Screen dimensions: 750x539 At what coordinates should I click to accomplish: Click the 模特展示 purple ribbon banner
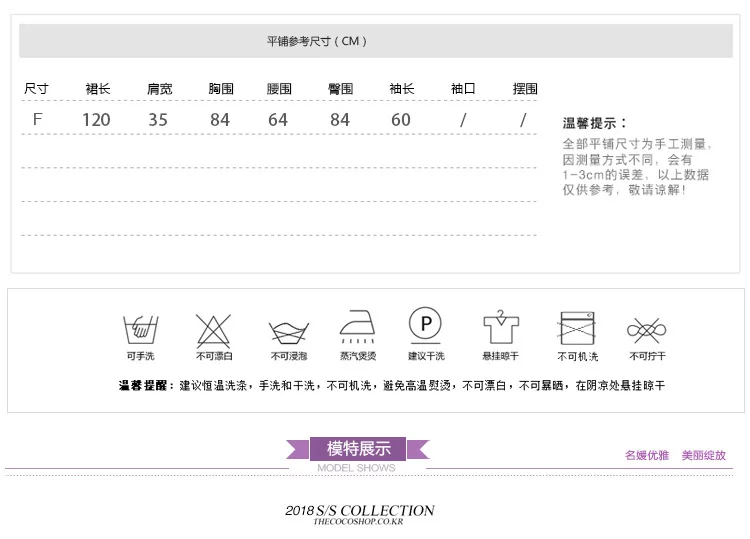pyautogui.click(x=358, y=449)
